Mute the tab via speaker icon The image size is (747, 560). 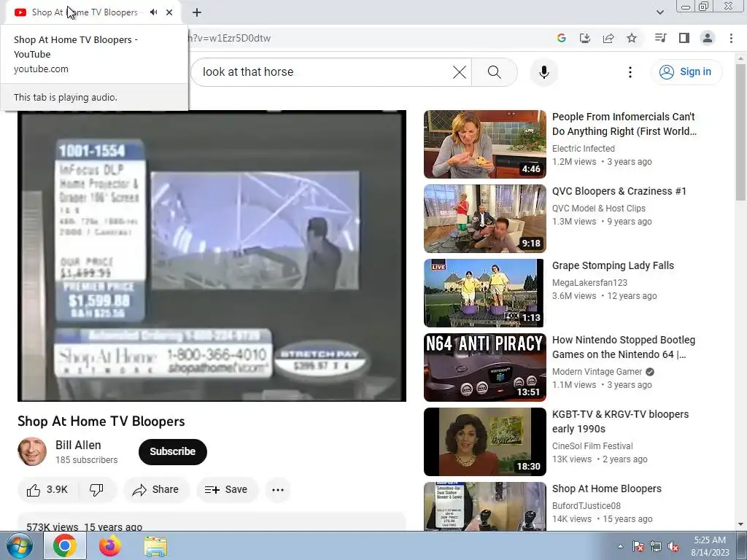[153, 12]
